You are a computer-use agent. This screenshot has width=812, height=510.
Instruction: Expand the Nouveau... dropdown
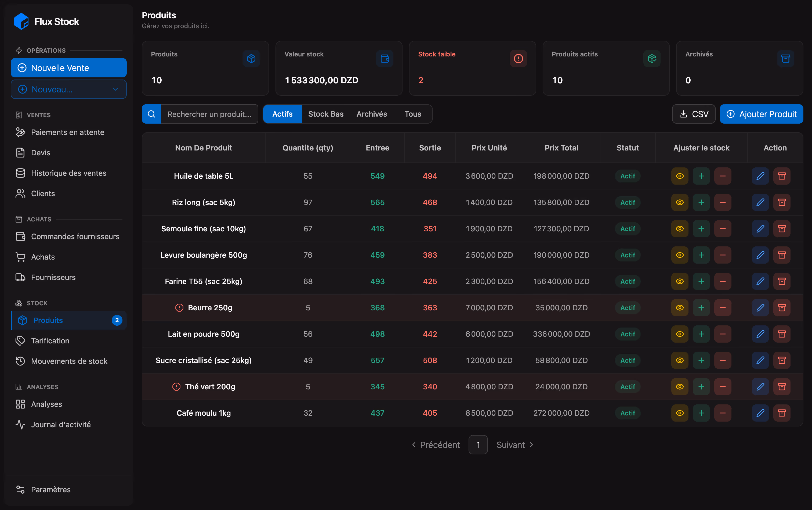69,89
